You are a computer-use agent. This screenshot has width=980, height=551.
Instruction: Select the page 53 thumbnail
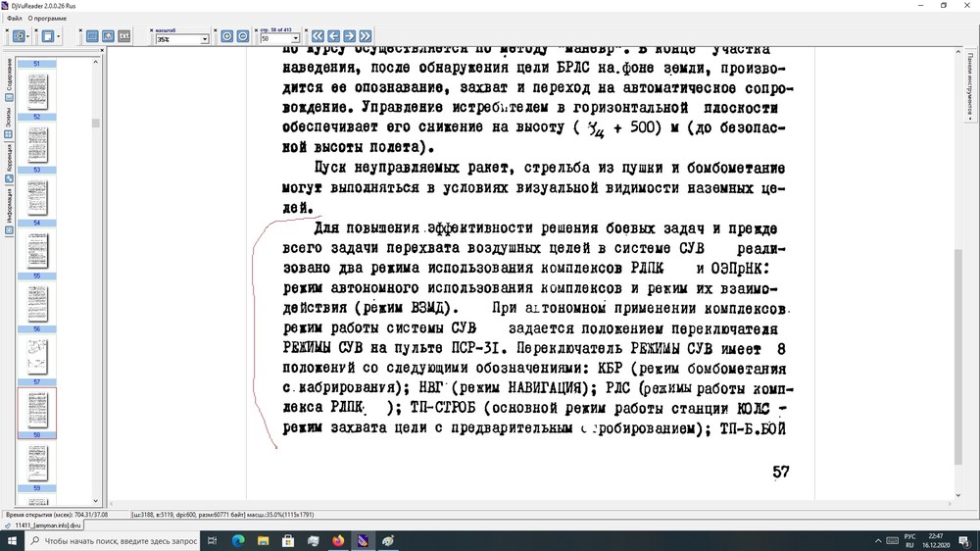(x=37, y=147)
